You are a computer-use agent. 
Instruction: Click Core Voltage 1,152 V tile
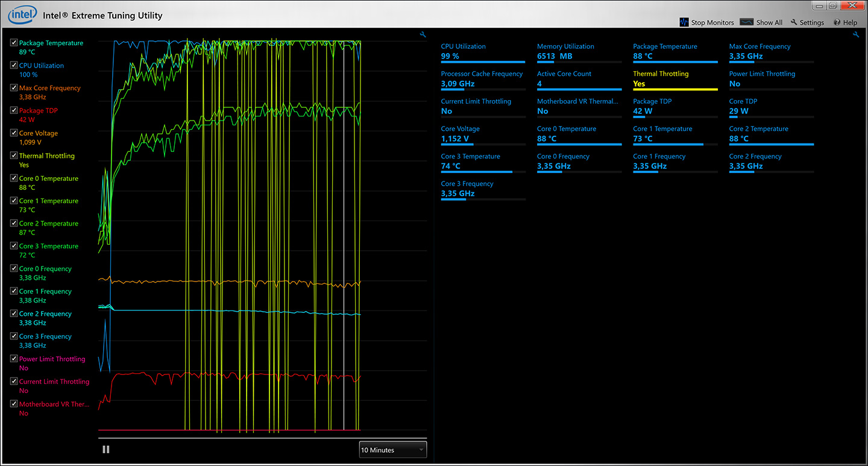pyautogui.click(x=483, y=135)
